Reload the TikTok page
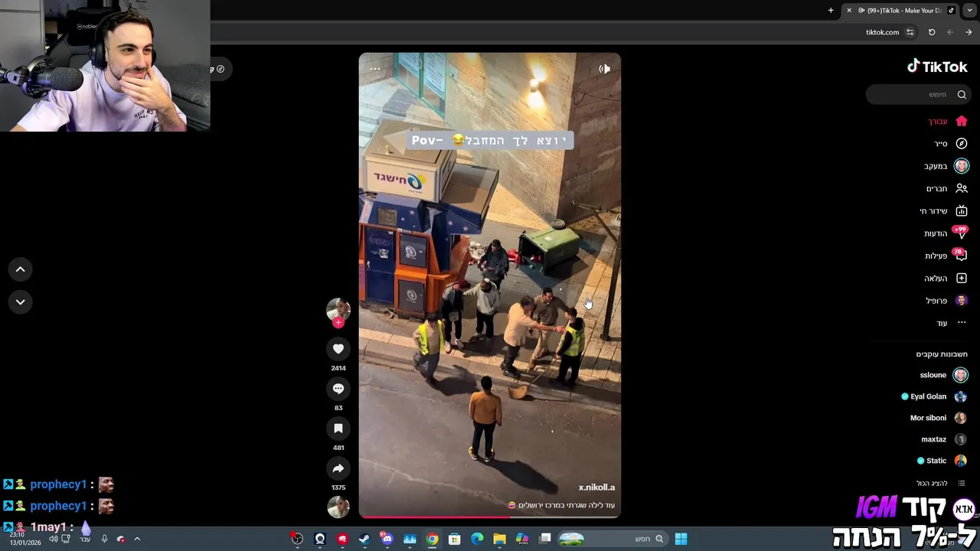Screen dimensions: 980x551 932,32
